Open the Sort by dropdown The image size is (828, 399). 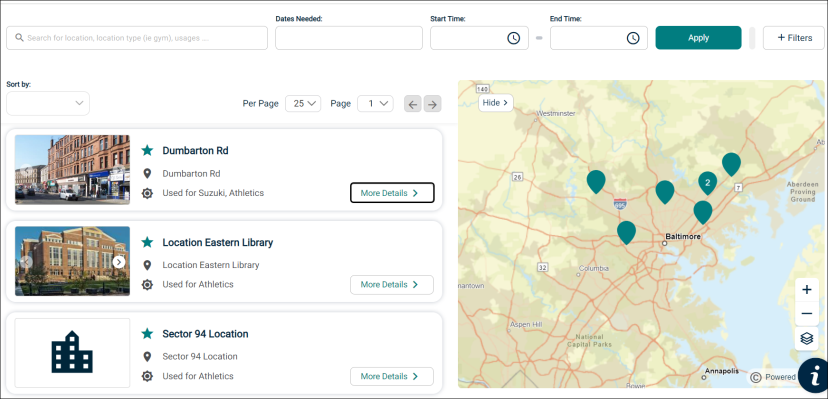point(48,103)
